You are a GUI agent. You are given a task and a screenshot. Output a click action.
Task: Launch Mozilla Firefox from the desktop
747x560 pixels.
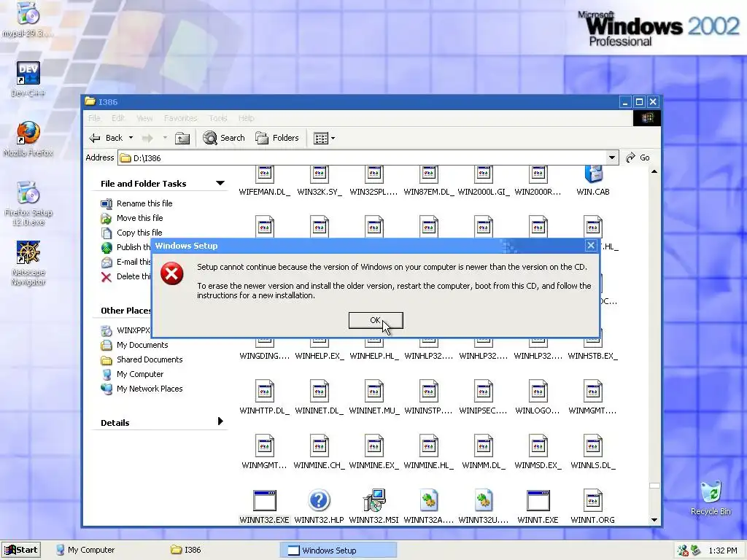[28, 139]
